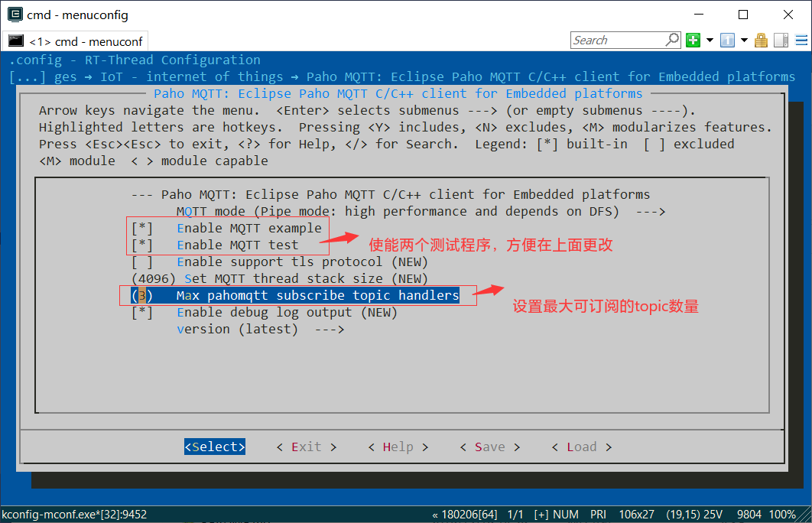Toggle the Enable debug log output checkbox
812x523 pixels.
(x=142, y=313)
